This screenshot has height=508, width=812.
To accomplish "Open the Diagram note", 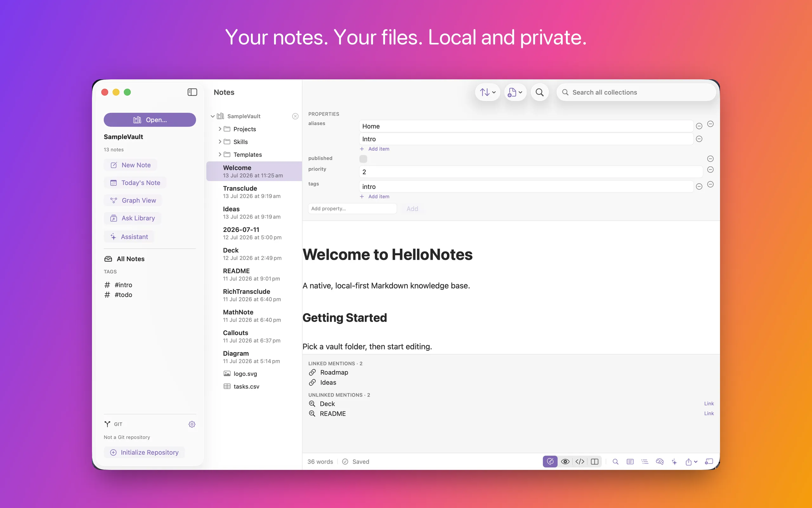I will point(254,357).
